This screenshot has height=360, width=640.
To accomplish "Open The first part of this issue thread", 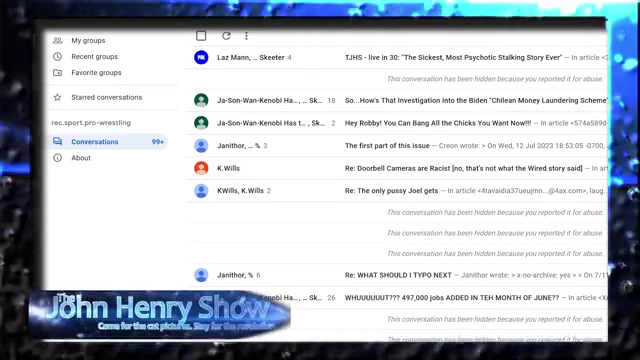I will 387,146.
